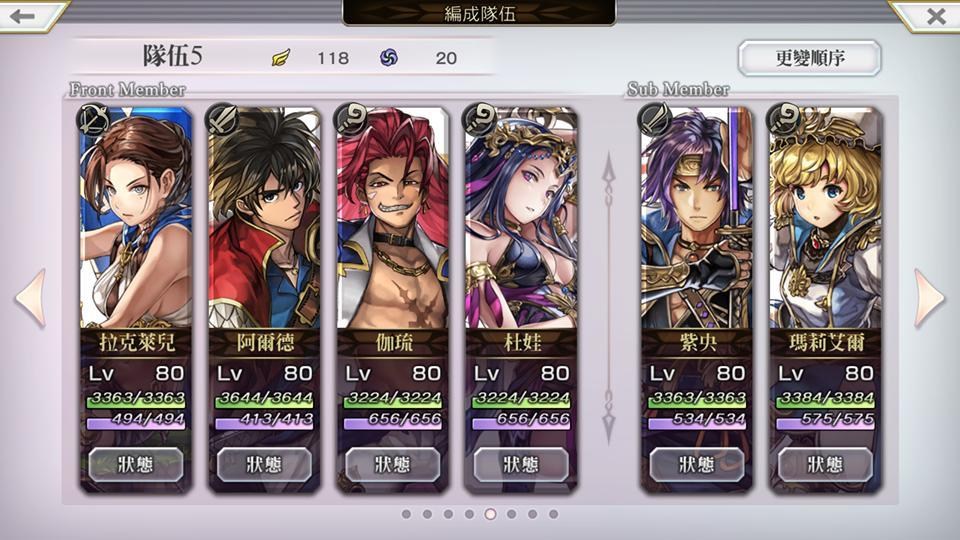The width and height of the screenshot is (960, 540).
Task: Select the fourth team page dot
Action: click(x=469, y=514)
